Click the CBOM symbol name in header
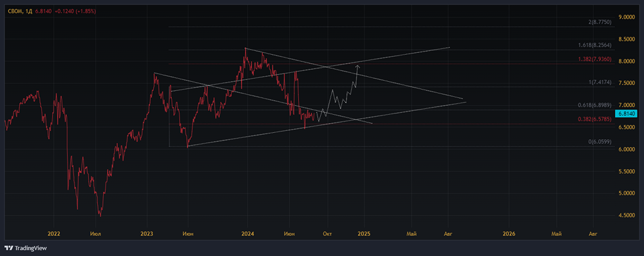 coord(15,12)
